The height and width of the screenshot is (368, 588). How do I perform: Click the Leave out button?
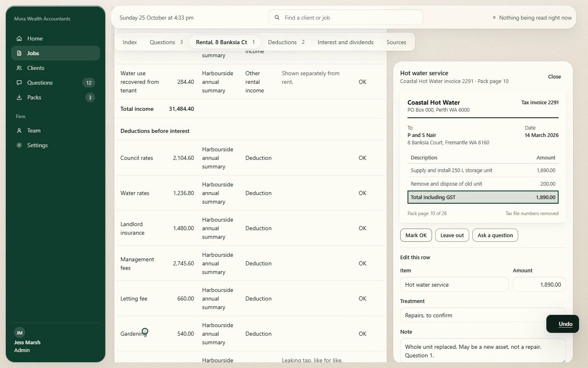point(452,235)
